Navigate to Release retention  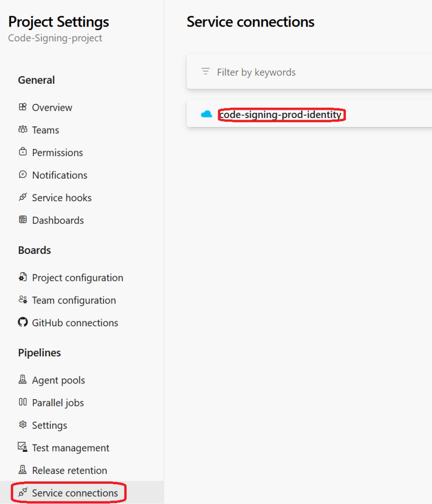click(x=69, y=471)
